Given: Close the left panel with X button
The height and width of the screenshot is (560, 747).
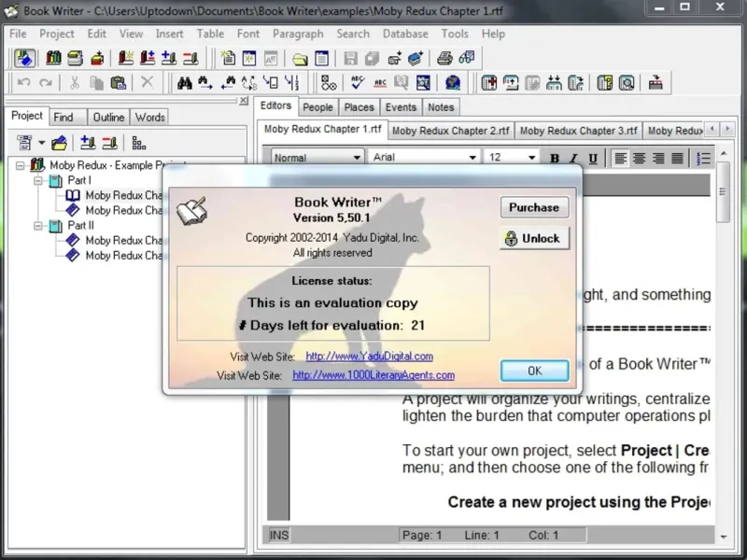Looking at the screenshot, I should point(244,101).
